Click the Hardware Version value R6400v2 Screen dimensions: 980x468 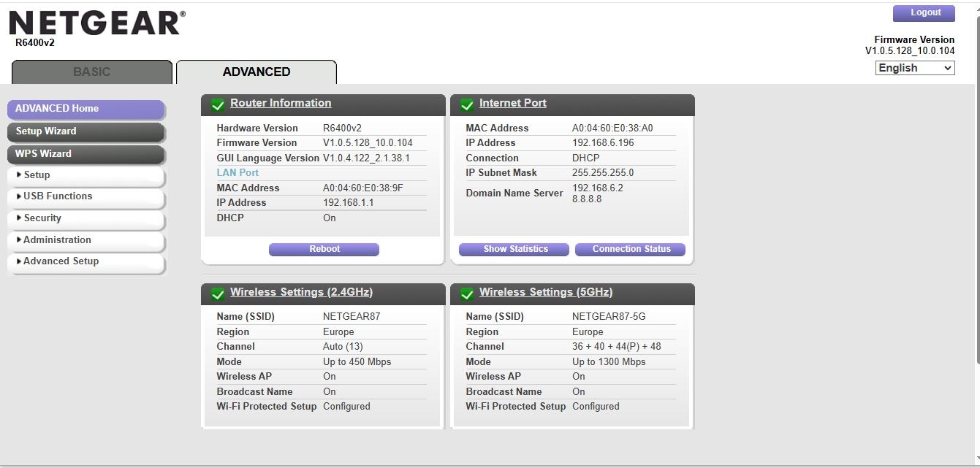[342, 128]
